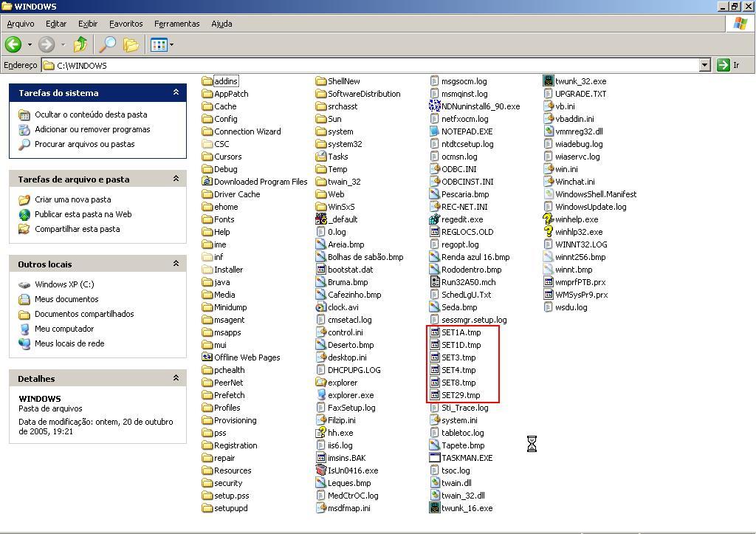Click the Forward navigation arrow

tap(47, 45)
